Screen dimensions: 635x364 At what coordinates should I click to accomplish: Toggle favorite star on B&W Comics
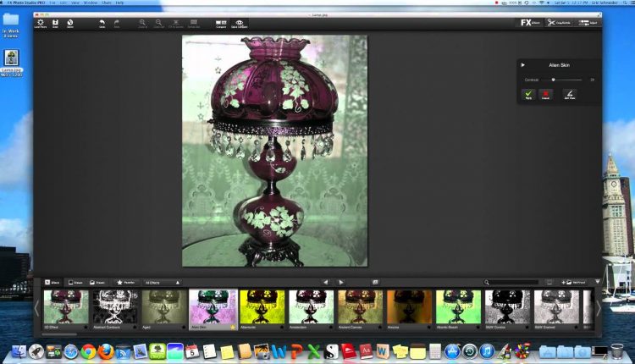click(527, 327)
